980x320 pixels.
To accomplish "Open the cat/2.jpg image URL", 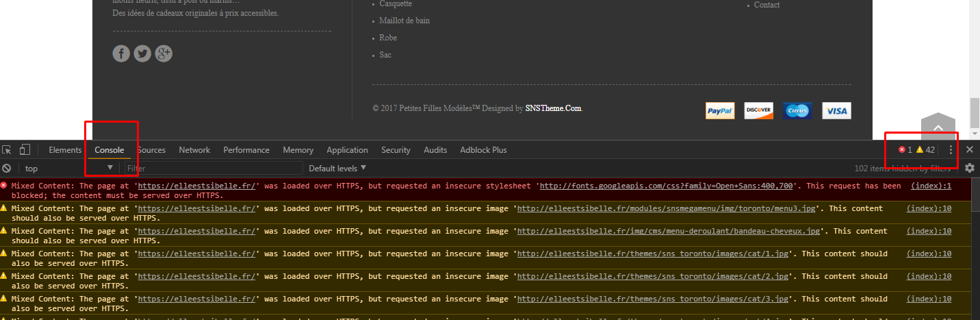I will coord(652,276).
